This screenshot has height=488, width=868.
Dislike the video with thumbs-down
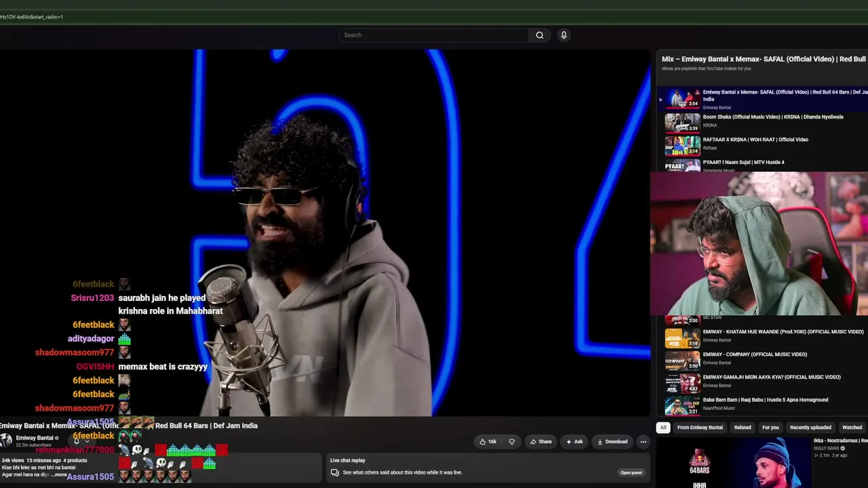[512, 442]
